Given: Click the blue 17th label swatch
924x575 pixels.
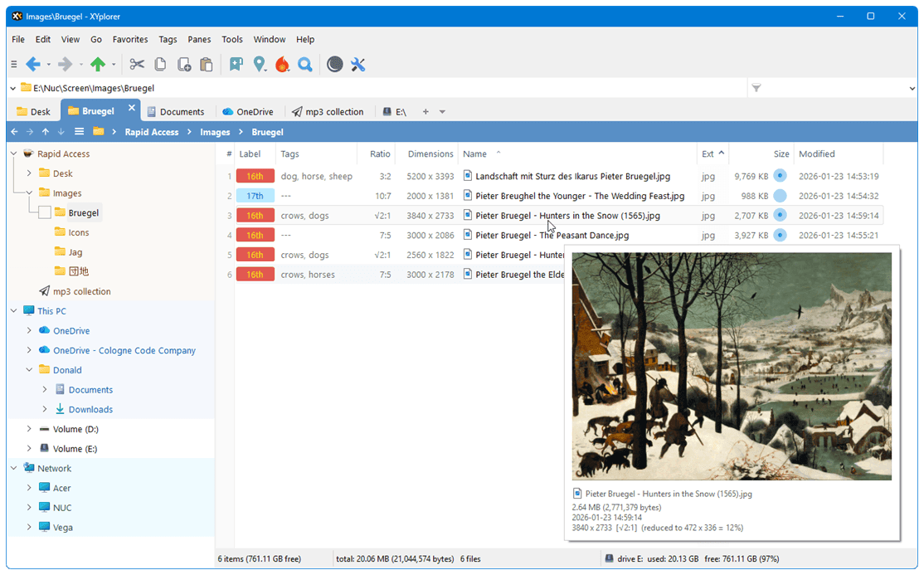Looking at the screenshot, I should click(255, 195).
